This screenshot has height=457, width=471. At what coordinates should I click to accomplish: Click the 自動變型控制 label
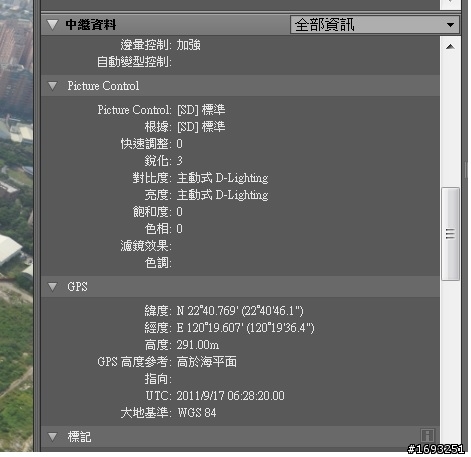pos(134,62)
